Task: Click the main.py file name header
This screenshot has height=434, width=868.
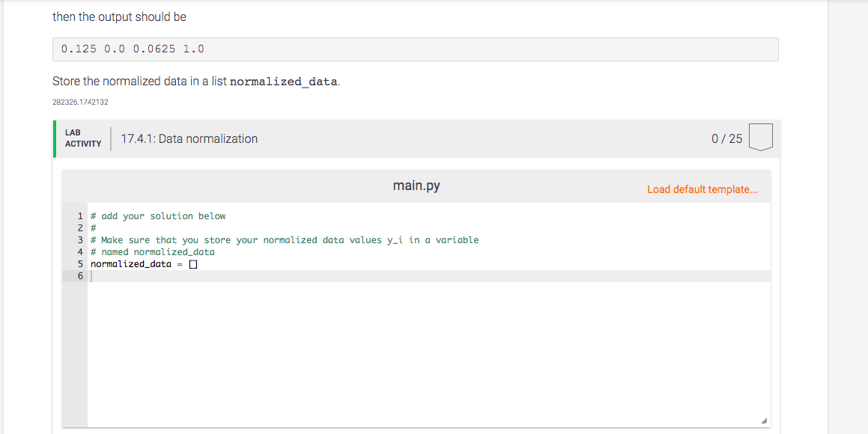Action: (x=416, y=185)
